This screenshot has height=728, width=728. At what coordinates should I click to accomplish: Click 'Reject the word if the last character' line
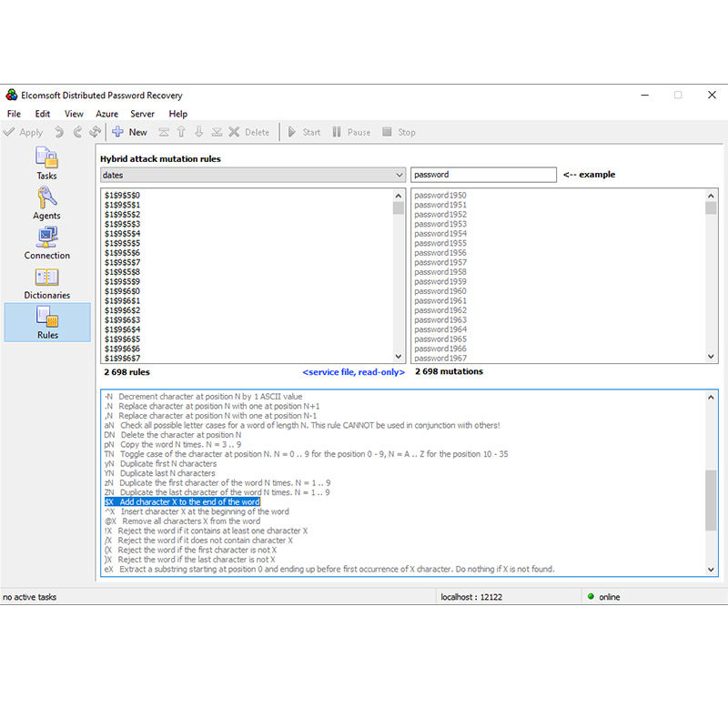(x=190, y=560)
